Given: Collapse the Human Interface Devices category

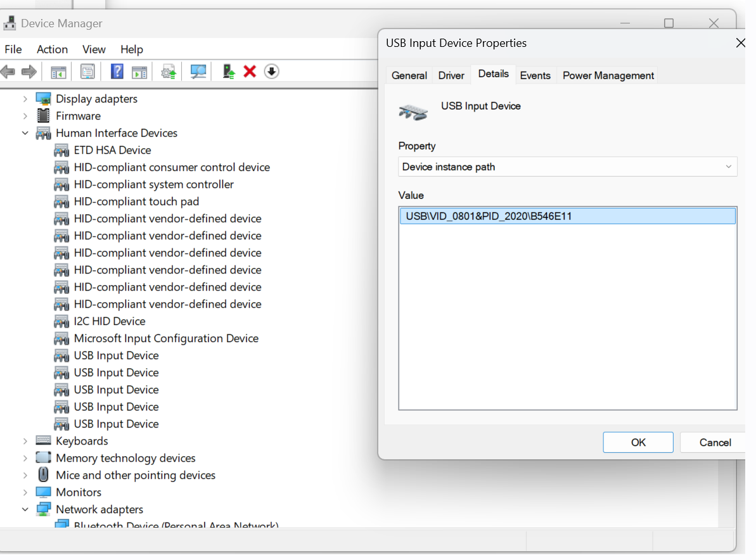Looking at the screenshot, I should coord(25,133).
